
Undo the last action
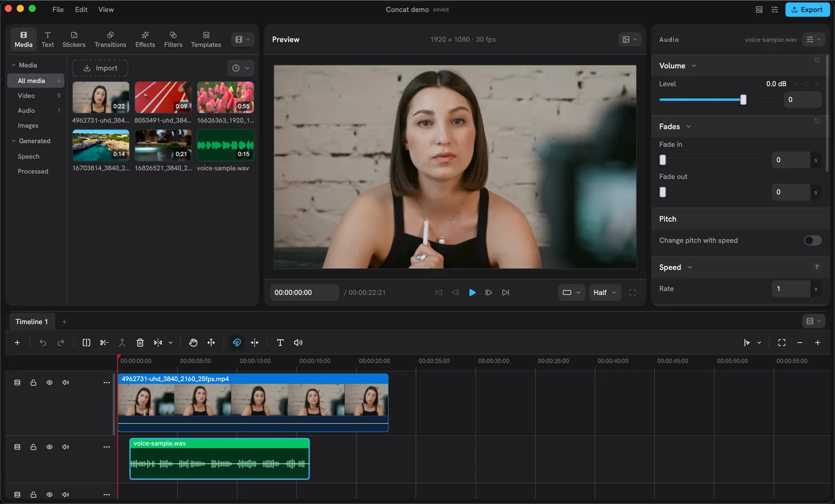[x=43, y=343]
